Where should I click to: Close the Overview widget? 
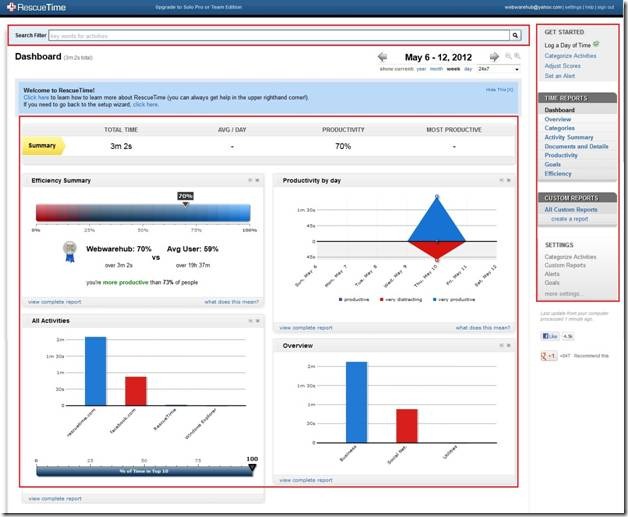click(509, 345)
